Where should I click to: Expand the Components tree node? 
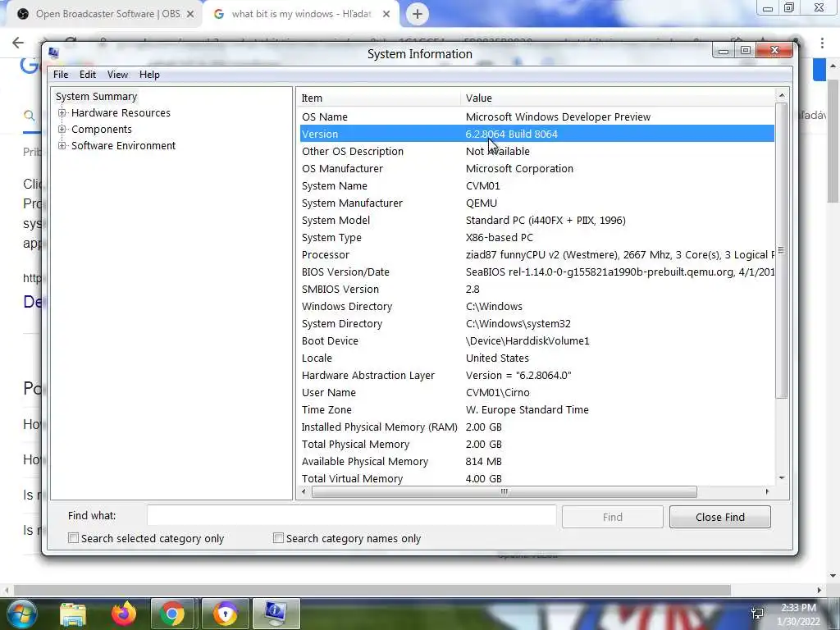coord(62,129)
